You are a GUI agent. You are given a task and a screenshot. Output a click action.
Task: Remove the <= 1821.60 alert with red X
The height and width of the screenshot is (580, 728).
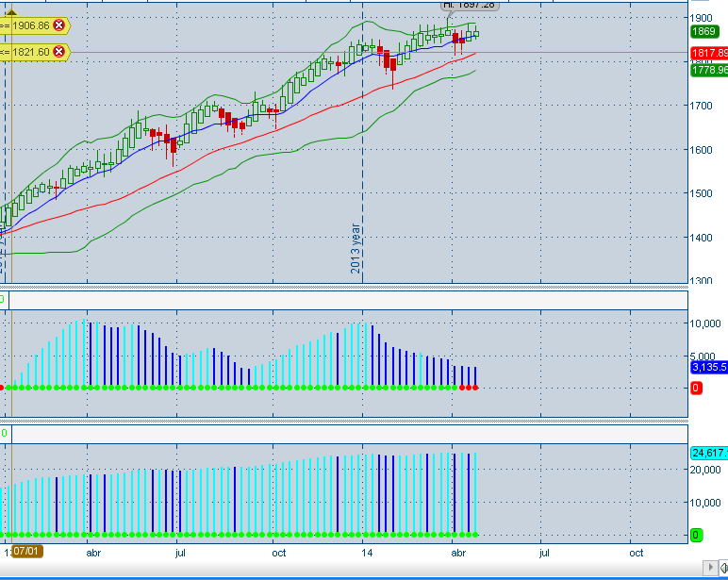tap(59, 52)
